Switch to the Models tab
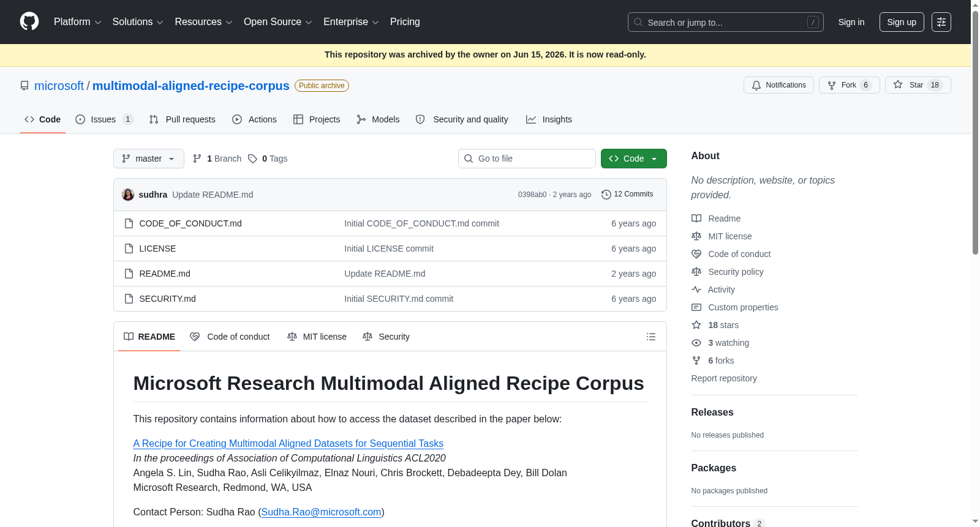The image size is (980, 527). (x=378, y=119)
